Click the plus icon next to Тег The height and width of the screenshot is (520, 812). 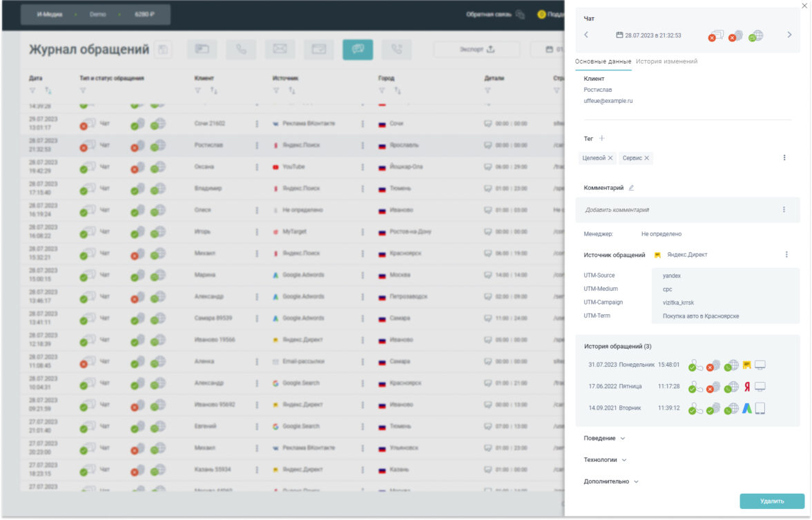coord(602,139)
